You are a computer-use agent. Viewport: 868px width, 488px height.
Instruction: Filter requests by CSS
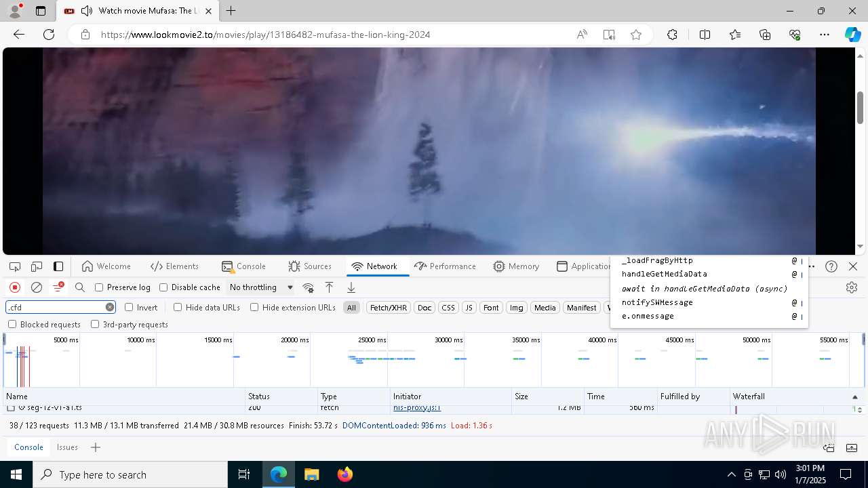[448, 308]
